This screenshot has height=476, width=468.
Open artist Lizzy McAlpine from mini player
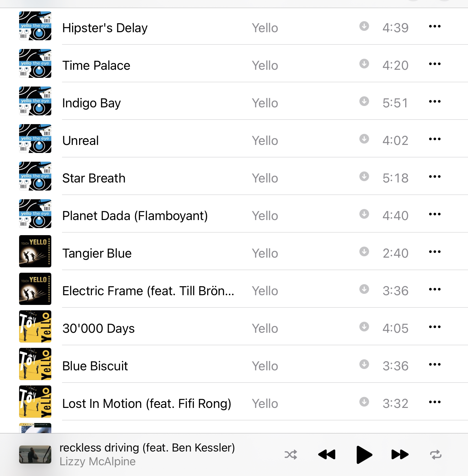click(x=98, y=462)
